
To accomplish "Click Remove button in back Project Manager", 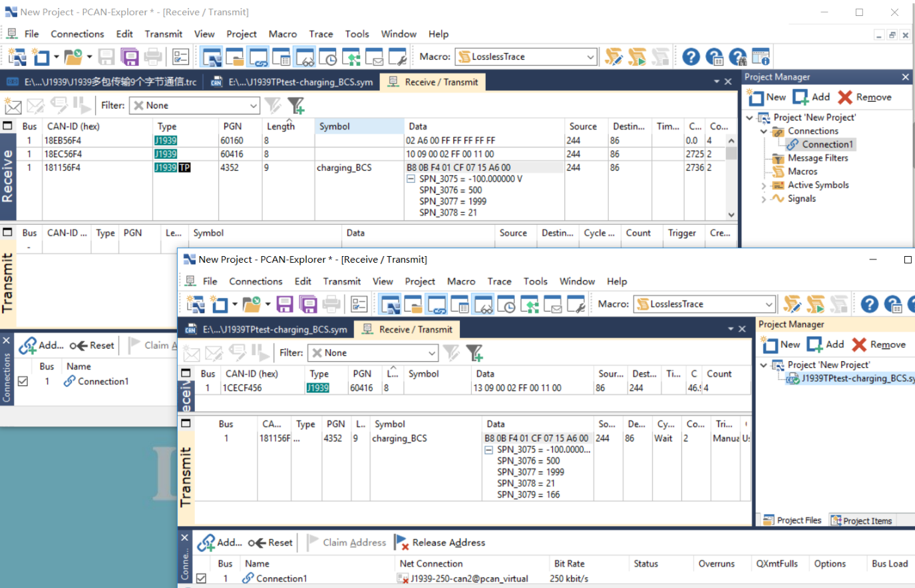I will (x=864, y=97).
